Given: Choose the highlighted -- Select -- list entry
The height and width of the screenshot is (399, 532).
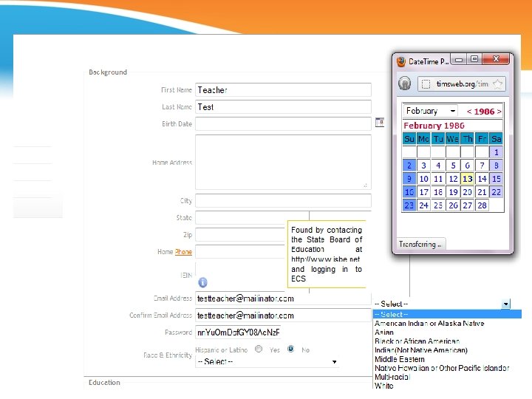Looking at the screenshot, I should pyautogui.click(x=447, y=314).
